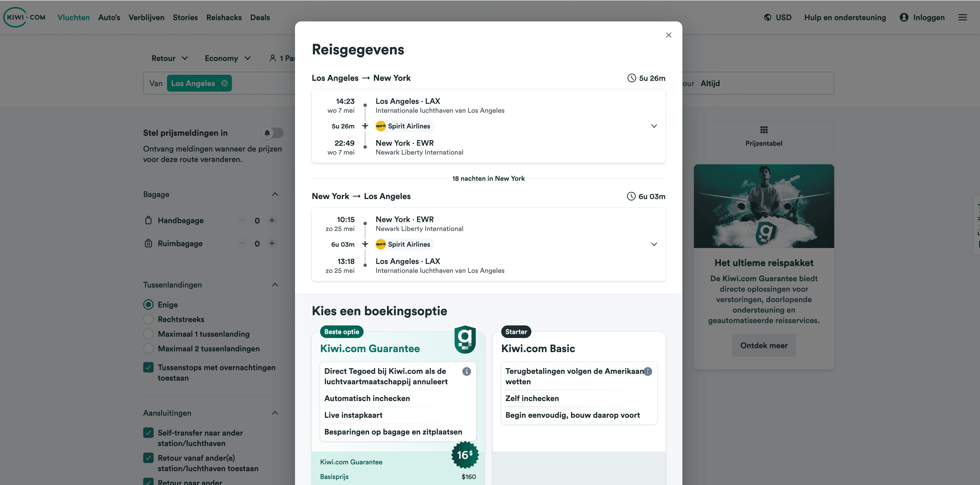The width and height of the screenshot is (980, 485).
Task: Click info icon beside Direct Tegoed feature
Action: point(466,371)
